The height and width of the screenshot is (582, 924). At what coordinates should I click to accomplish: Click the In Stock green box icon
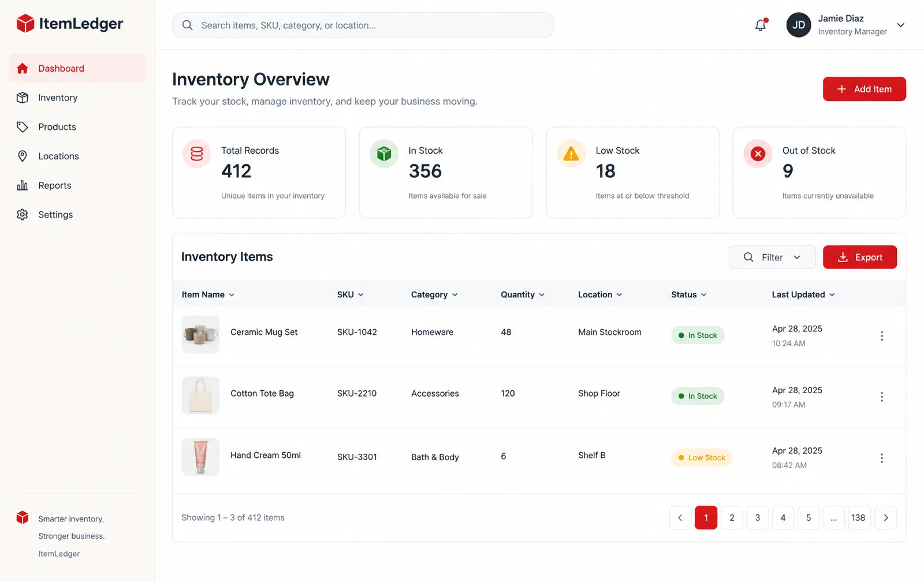click(384, 154)
